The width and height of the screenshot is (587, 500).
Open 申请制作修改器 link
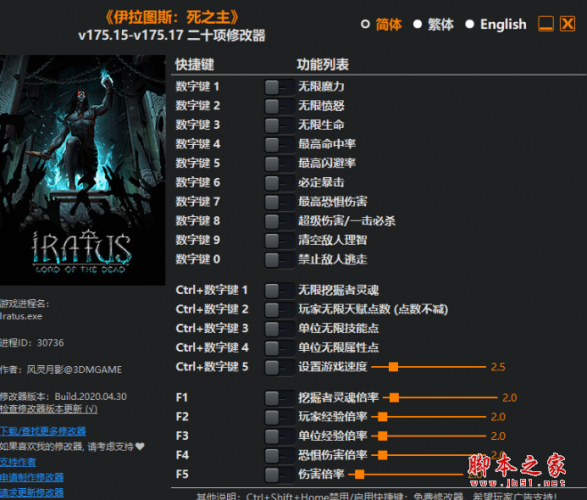32,478
